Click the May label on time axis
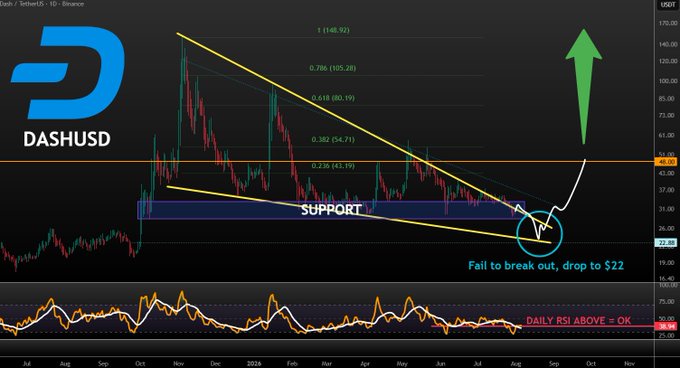 click(x=402, y=364)
